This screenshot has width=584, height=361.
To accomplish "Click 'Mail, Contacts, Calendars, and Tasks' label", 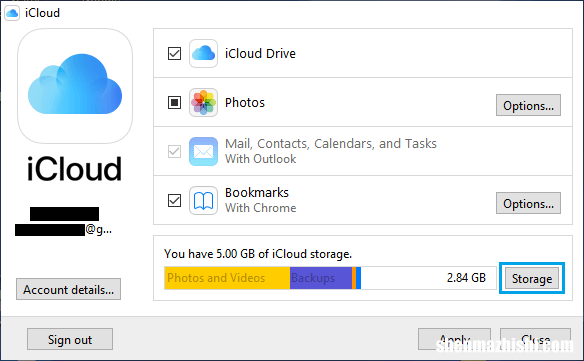I will click(331, 143).
